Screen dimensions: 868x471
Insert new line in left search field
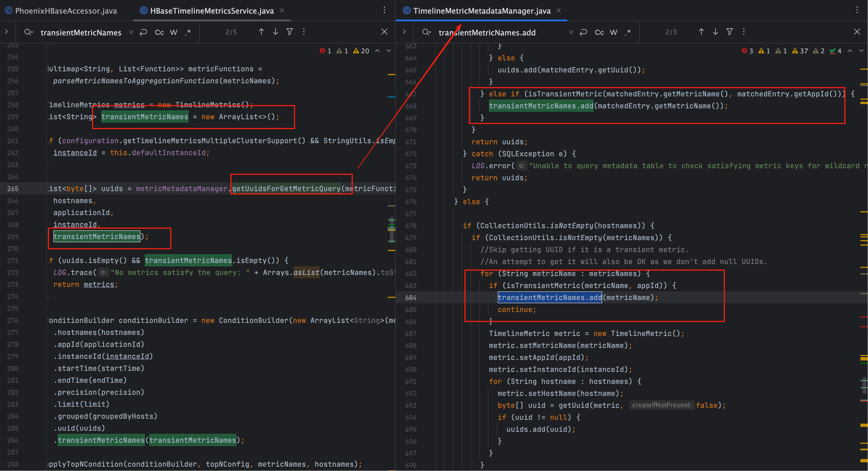[x=143, y=32]
